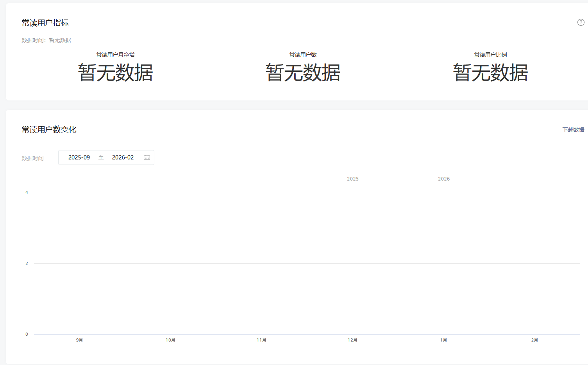
Task: Click the 至 separator in date range
Action: pos(101,157)
